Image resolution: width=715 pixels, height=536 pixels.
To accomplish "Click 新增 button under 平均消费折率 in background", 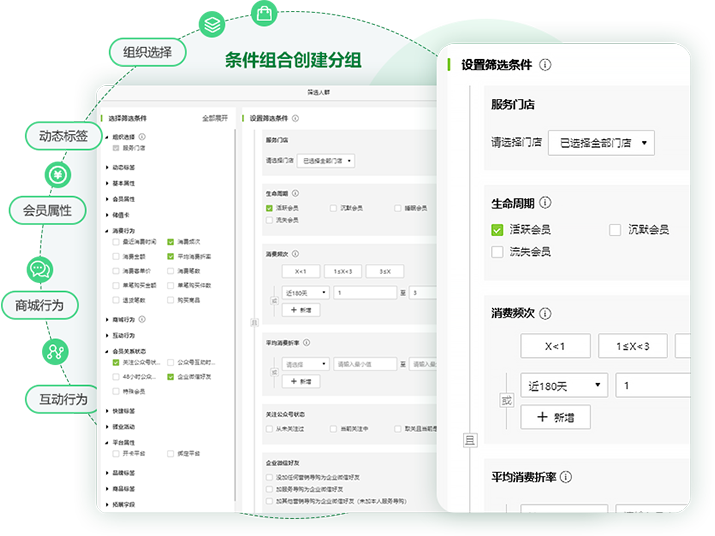I will pyautogui.click(x=301, y=381).
